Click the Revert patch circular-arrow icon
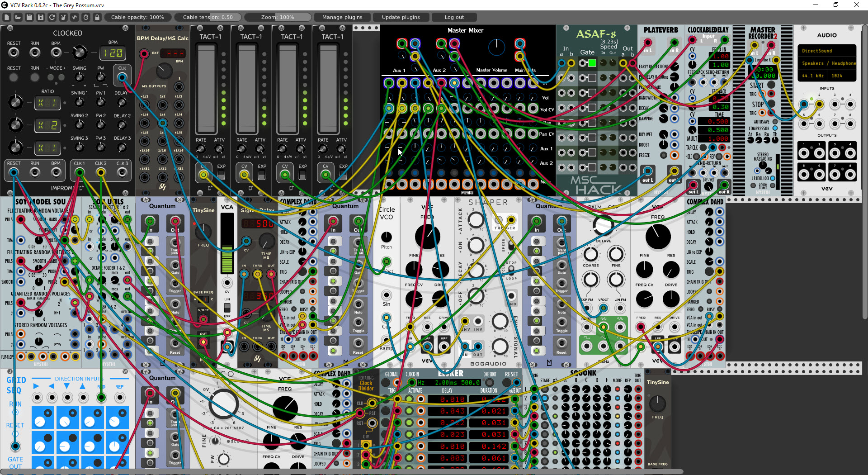The height and width of the screenshot is (475, 868). point(52,17)
